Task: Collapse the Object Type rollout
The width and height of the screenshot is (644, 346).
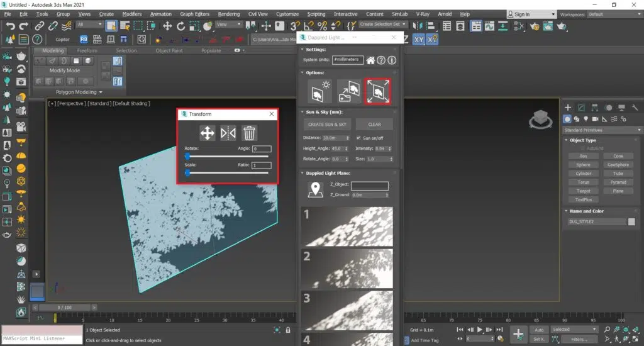Action: point(582,140)
